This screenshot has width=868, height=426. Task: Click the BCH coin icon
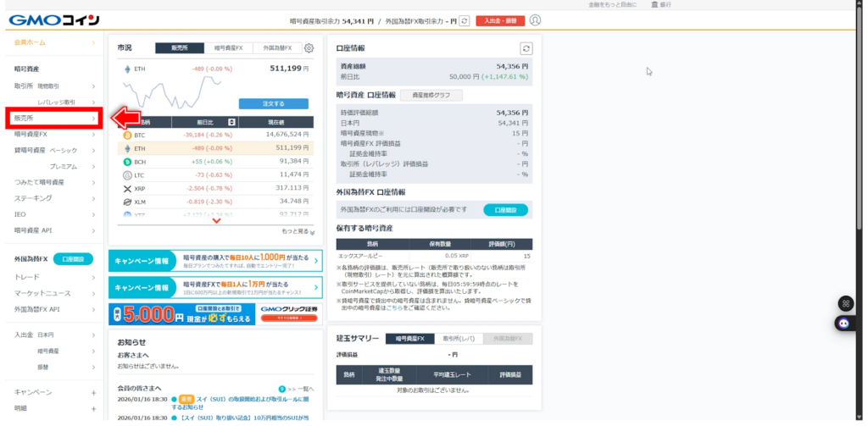coord(128,161)
